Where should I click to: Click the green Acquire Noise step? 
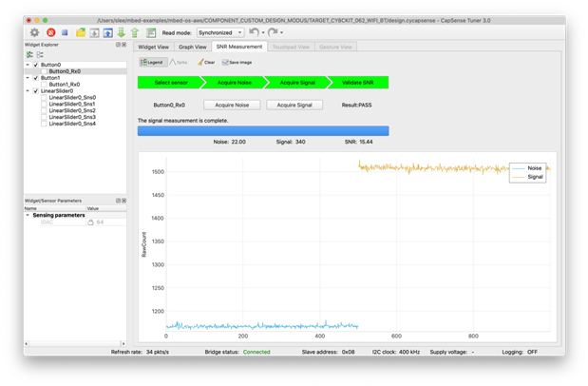[235, 83]
